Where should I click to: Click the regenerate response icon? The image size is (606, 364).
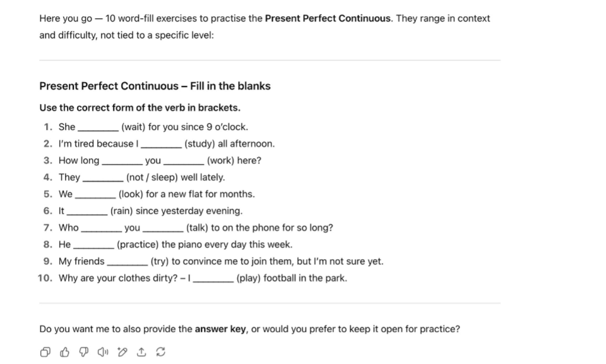tap(160, 352)
